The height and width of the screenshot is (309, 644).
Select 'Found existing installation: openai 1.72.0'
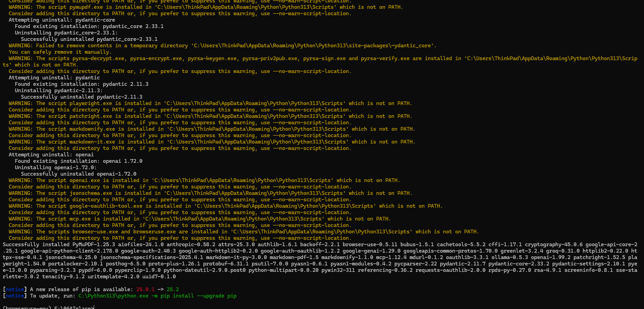[79, 161]
